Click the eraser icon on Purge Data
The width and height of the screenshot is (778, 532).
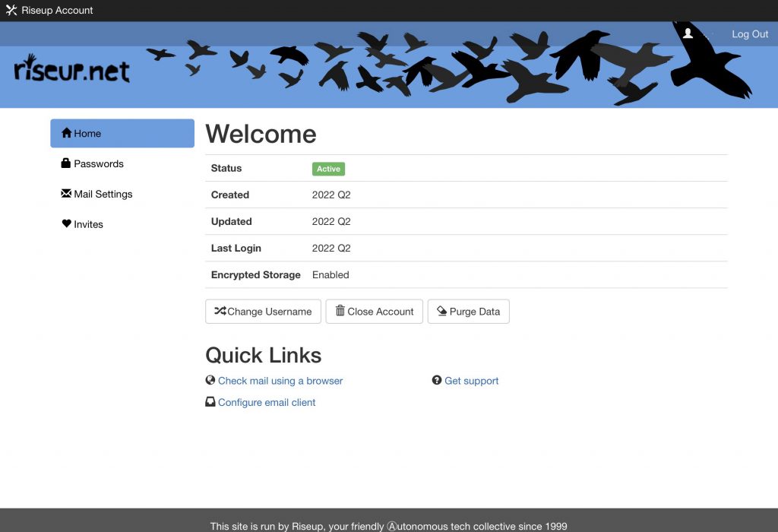442,311
